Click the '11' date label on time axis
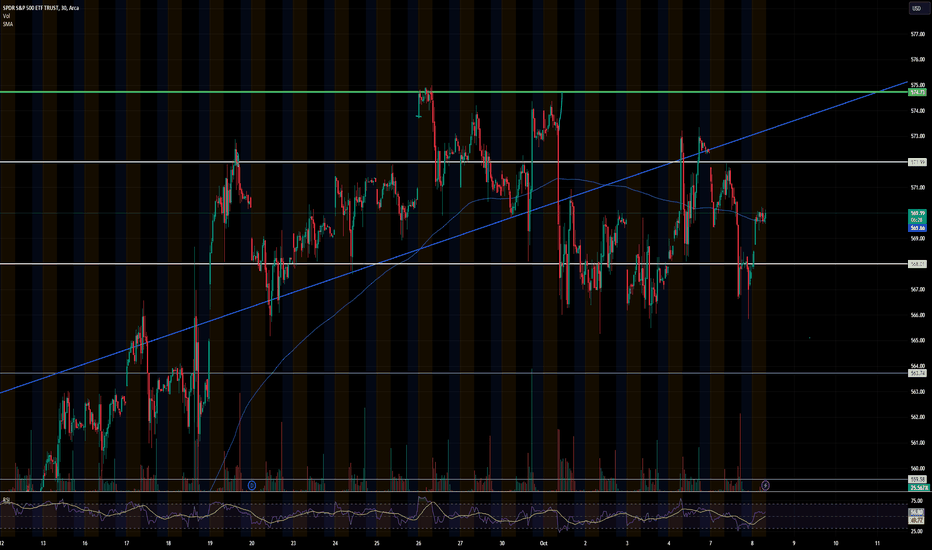 pyautogui.click(x=877, y=543)
